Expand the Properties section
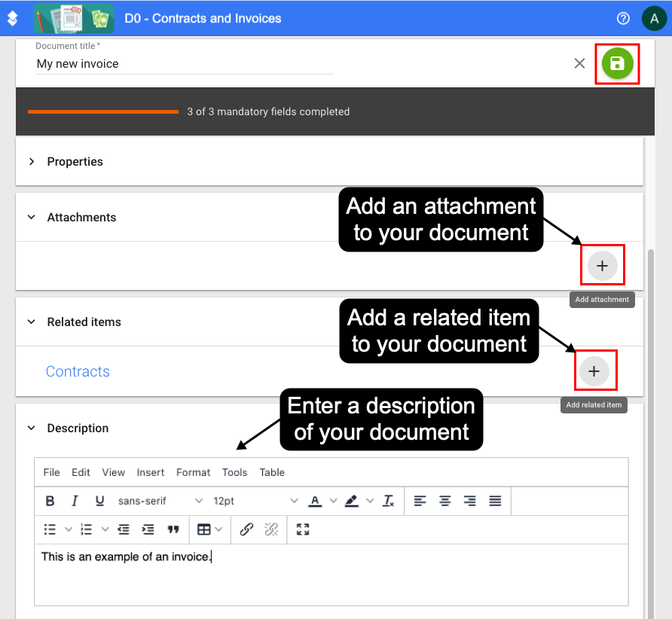 pyautogui.click(x=31, y=161)
